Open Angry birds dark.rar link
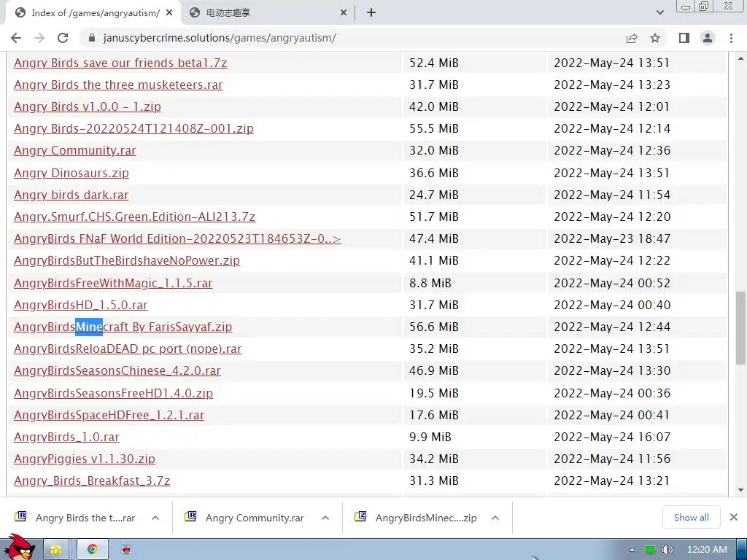747x560 pixels. [x=71, y=195]
